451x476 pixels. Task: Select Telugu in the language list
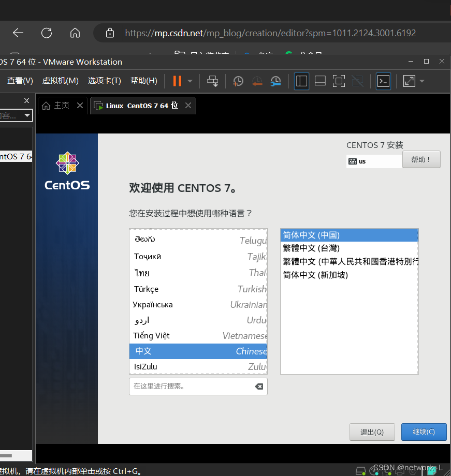tap(198, 240)
